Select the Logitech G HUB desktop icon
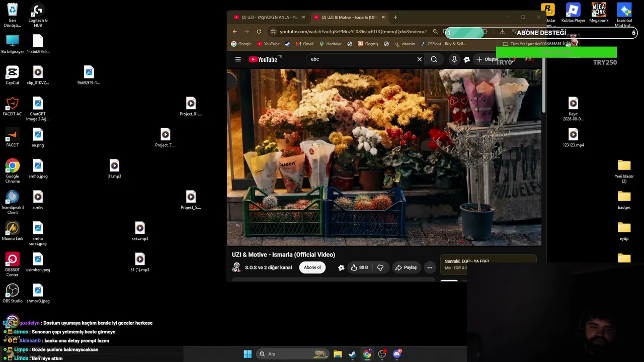Screen dimensions: 644x362 click(x=38, y=16)
